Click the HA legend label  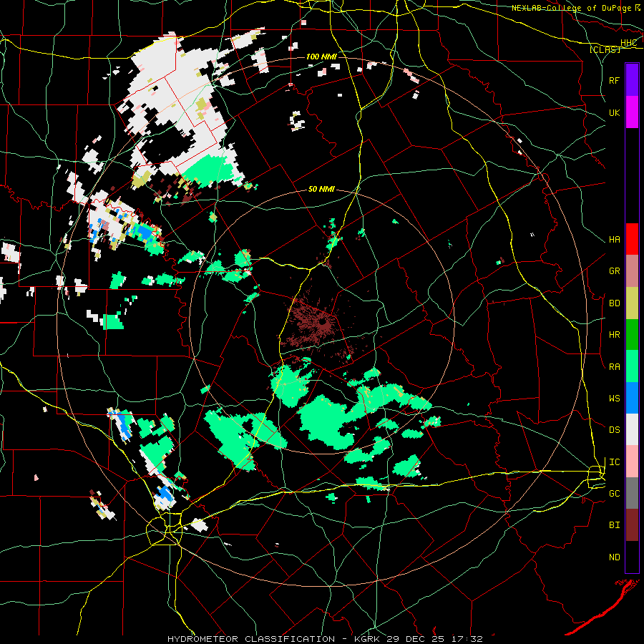click(x=614, y=239)
